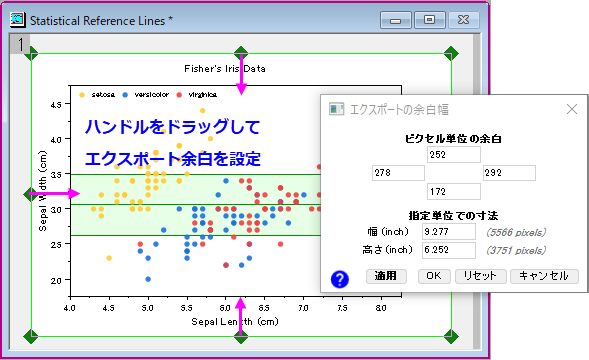Click the top-right green corner handle
Viewport: 589px width, 360px height.
(451, 53)
